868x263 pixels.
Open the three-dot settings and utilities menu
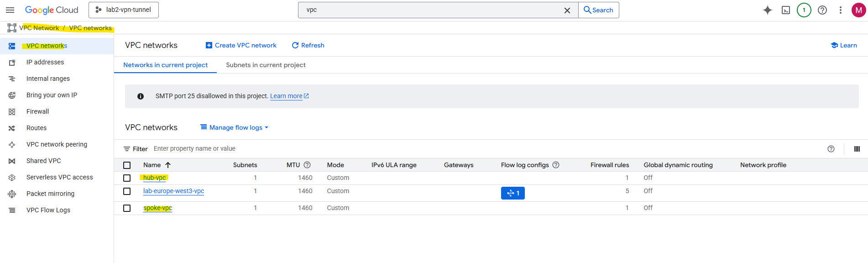coord(840,10)
